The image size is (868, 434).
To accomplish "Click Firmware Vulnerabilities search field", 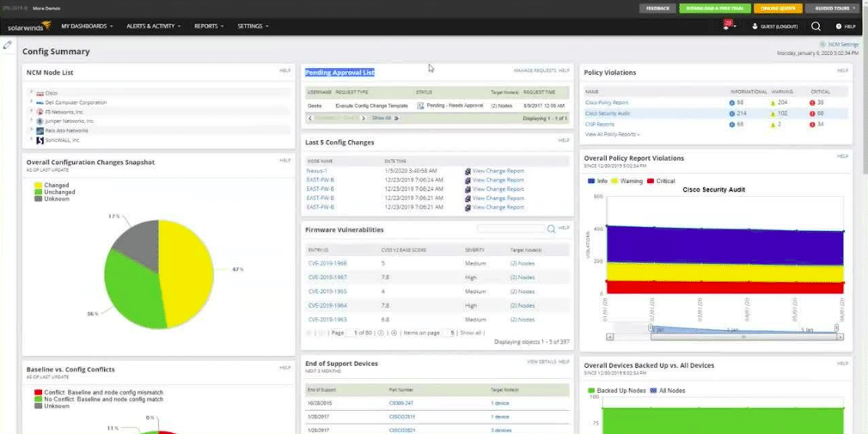I will click(x=511, y=229).
